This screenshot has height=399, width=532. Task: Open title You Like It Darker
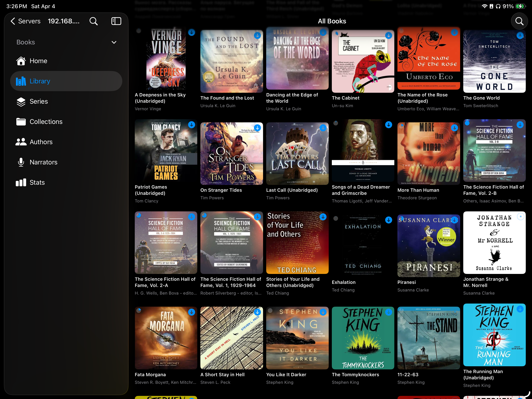(x=286, y=374)
